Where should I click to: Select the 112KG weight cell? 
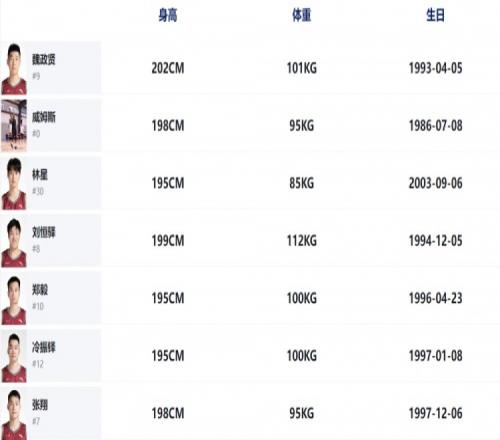[x=302, y=241]
